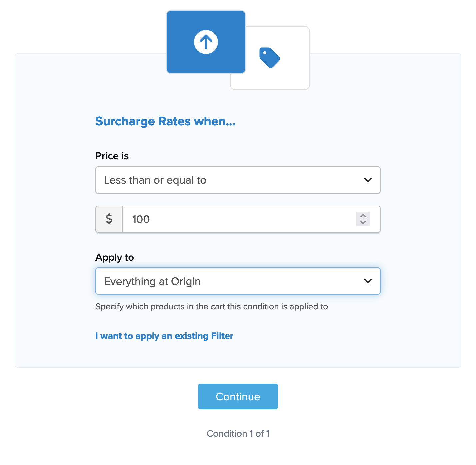This screenshot has height=465, width=476.
Task: Click the chevron on the Price is dropdown
Action: (368, 180)
